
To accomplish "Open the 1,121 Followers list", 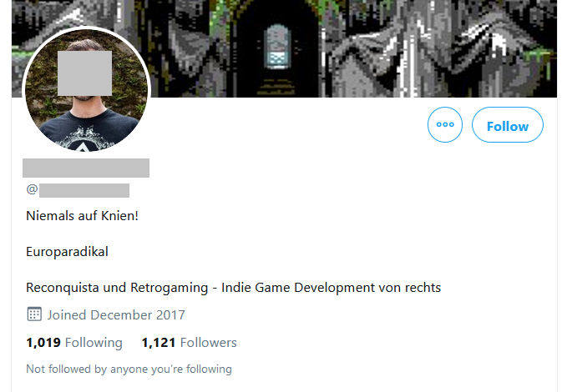I will point(190,343).
